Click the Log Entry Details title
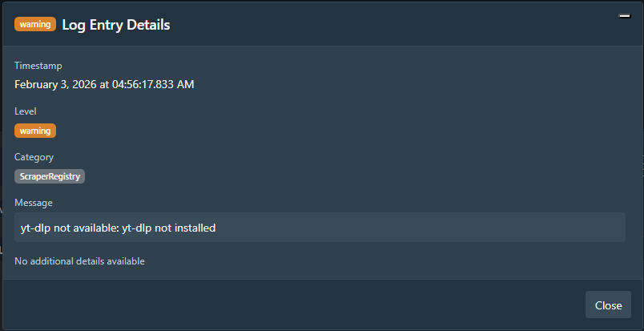 click(x=115, y=25)
